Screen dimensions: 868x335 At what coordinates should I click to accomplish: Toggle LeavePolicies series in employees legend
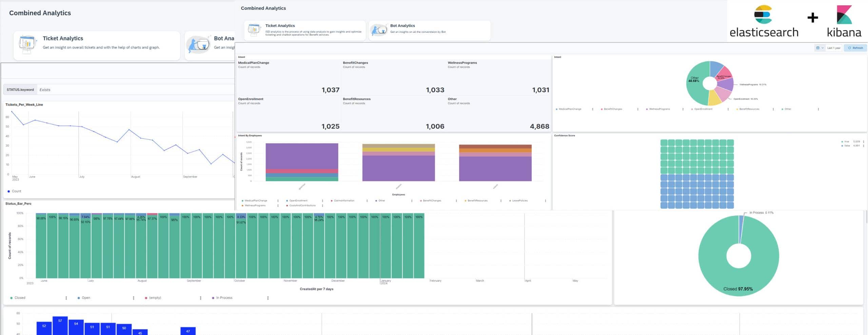[x=520, y=201]
